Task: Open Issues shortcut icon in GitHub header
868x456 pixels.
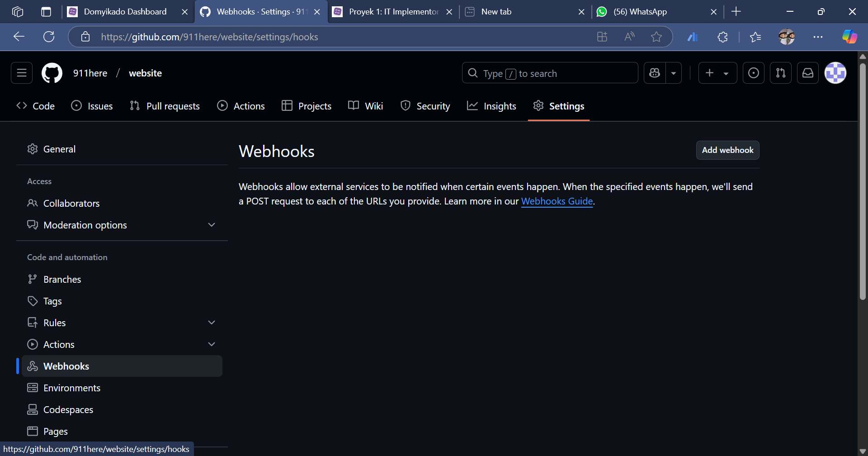Action: click(754, 73)
